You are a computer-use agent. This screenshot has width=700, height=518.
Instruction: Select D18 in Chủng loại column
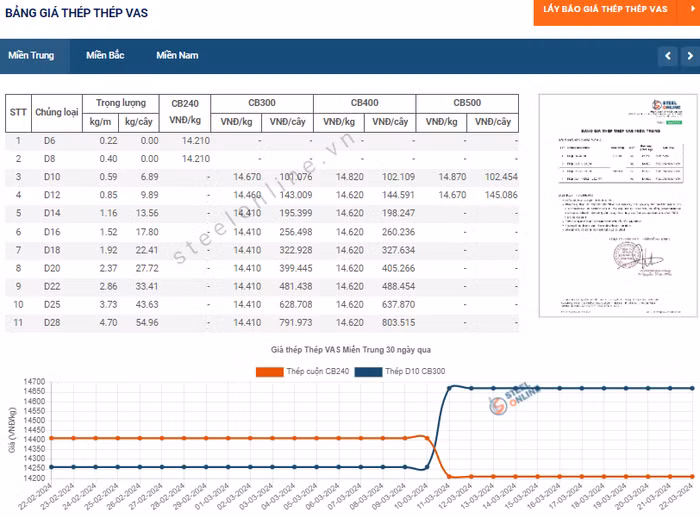coord(52,250)
